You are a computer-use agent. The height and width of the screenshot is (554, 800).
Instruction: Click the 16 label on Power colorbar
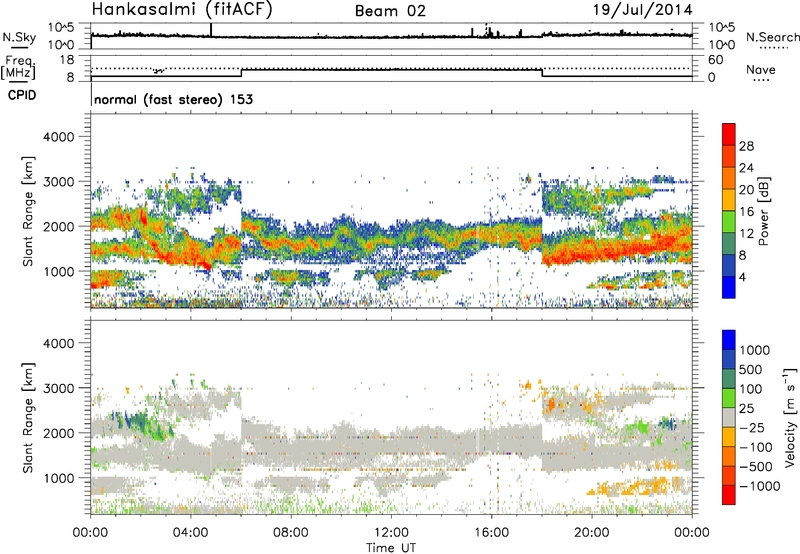pos(746,212)
